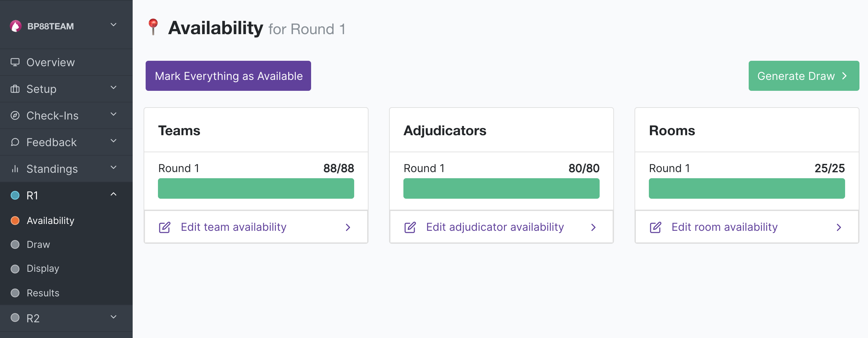The width and height of the screenshot is (868, 338).
Task: Click the Feedback speech bubble icon
Action: tap(15, 142)
